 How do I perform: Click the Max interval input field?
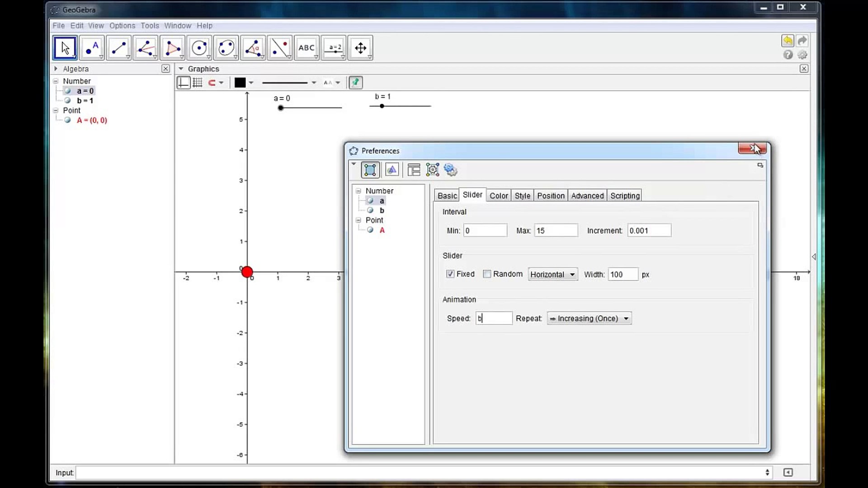[556, 230]
